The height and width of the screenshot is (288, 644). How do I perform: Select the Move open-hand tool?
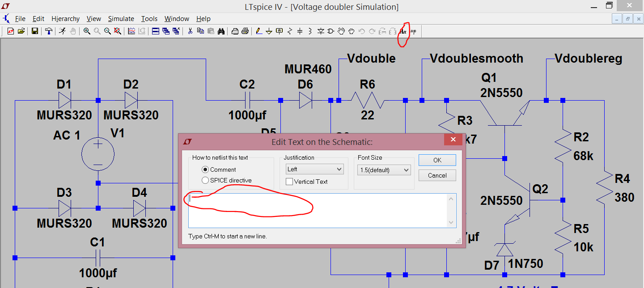point(341,31)
